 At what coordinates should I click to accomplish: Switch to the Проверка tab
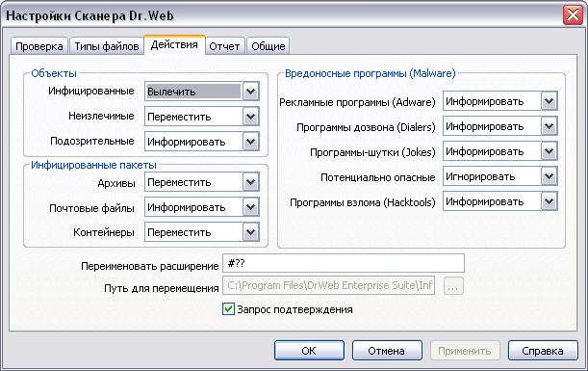(39, 46)
